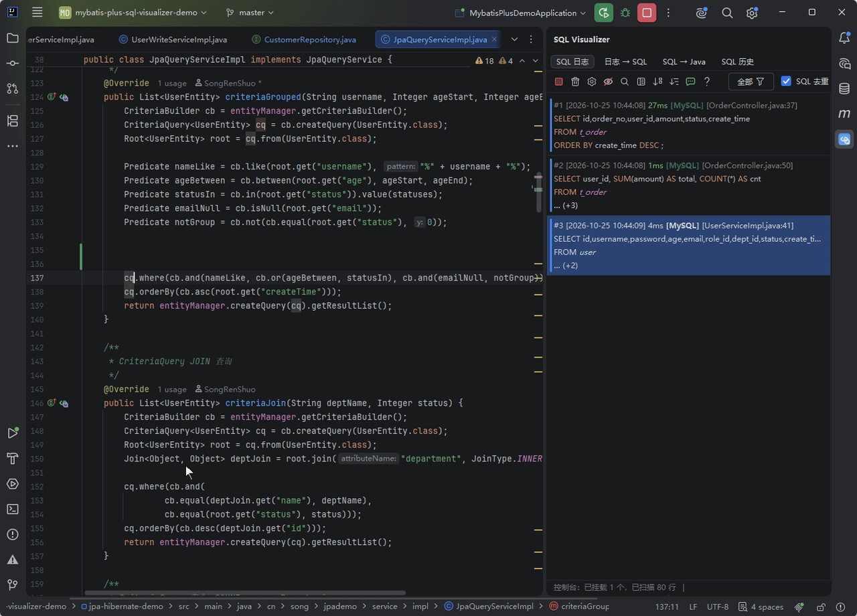857x616 pixels.
Task: Search SQL logs with the magnifier icon
Action: pos(625,82)
